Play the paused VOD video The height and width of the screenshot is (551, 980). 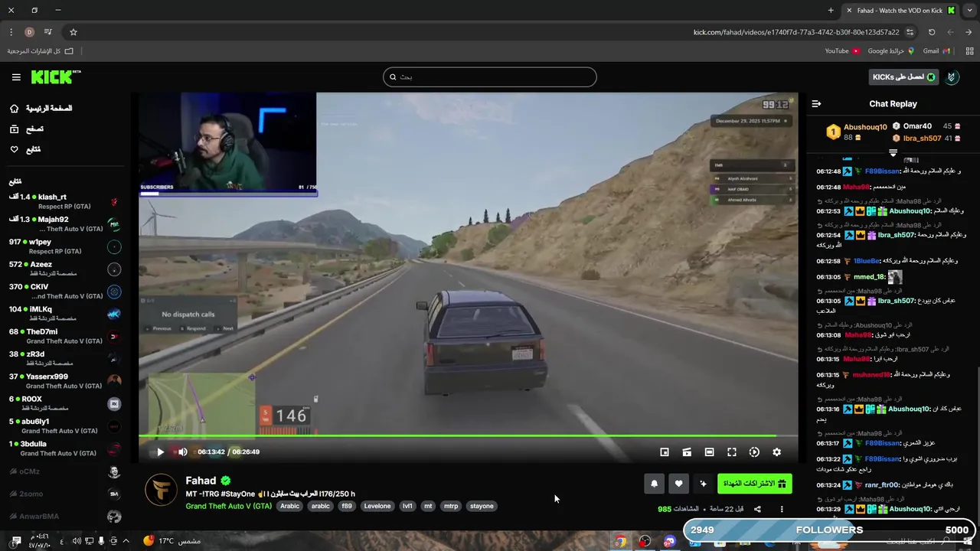click(x=160, y=452)
